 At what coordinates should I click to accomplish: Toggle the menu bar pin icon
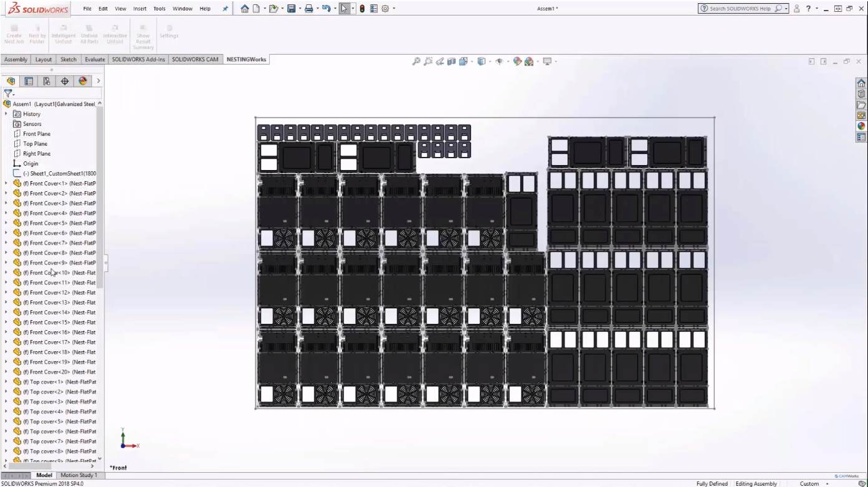(x=225, y=9)
